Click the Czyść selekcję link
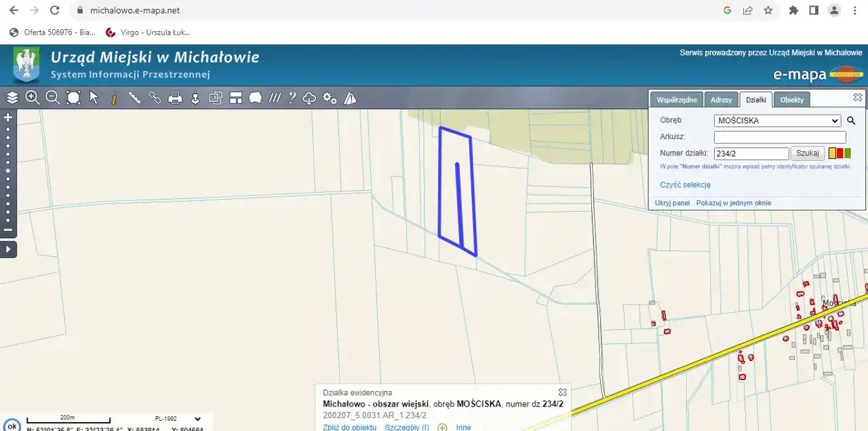 click(685, 185)
